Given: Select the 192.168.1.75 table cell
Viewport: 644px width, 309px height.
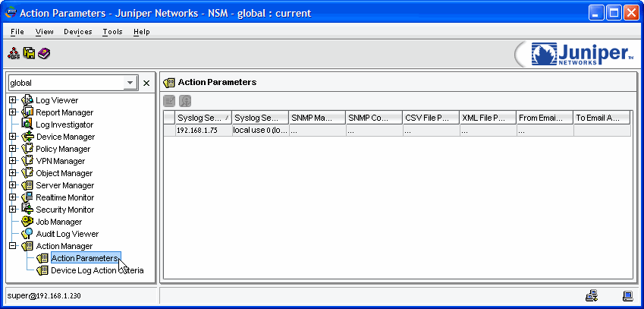Looking at the screenshot, I should tap(203, 131).
